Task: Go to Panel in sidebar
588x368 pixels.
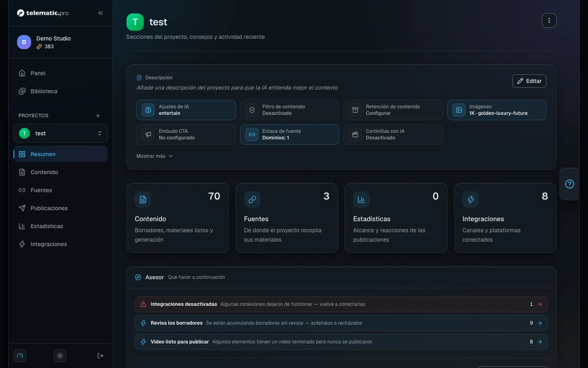Action: 60,73
